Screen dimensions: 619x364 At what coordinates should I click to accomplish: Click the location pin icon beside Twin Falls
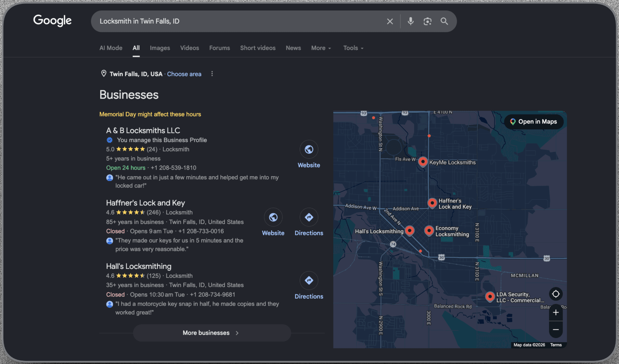[104, 74]
